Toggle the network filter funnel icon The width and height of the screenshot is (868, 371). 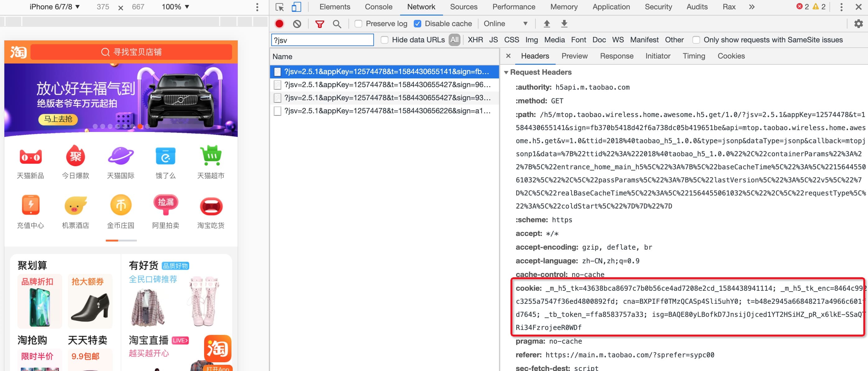coord(320,24)
